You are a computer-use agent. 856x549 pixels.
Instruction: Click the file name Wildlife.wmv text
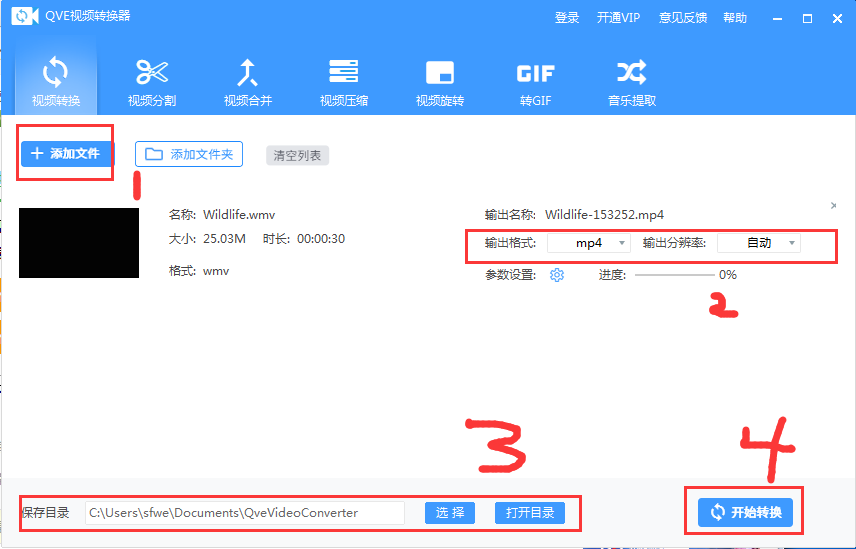(x=239, y=214)
